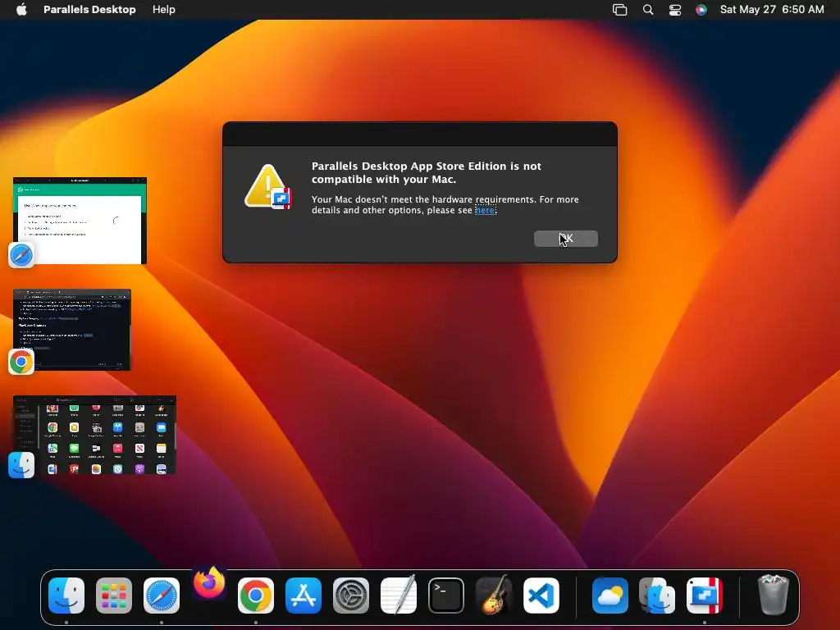Open Finder from the Dock
The height and width of the screenshot is (630, 840).
point(66,596)
